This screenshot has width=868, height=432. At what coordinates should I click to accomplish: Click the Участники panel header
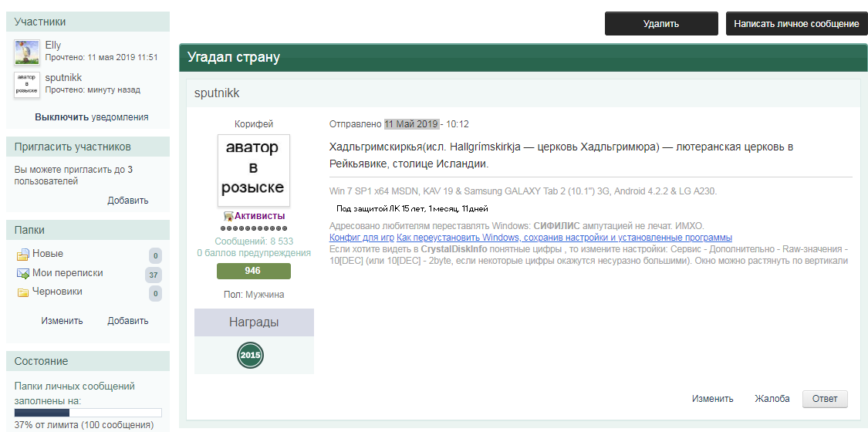[x=88, y=22]
